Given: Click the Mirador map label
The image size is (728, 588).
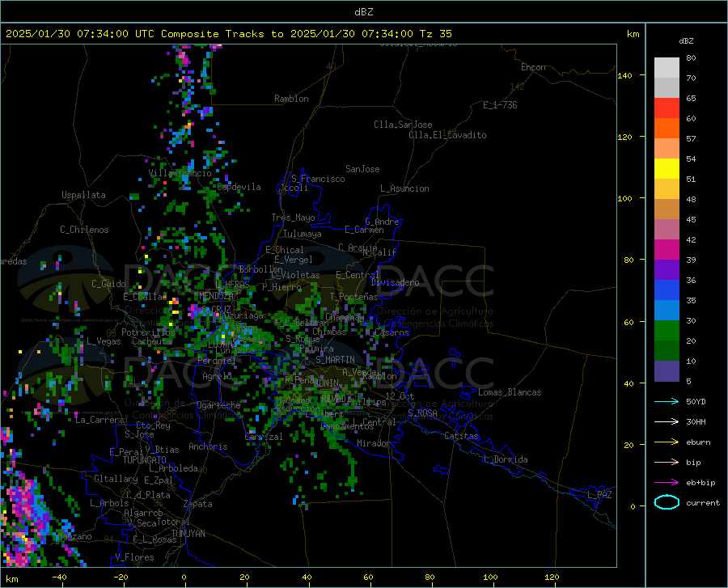Looking at the screenshot, I should (373, 443).
